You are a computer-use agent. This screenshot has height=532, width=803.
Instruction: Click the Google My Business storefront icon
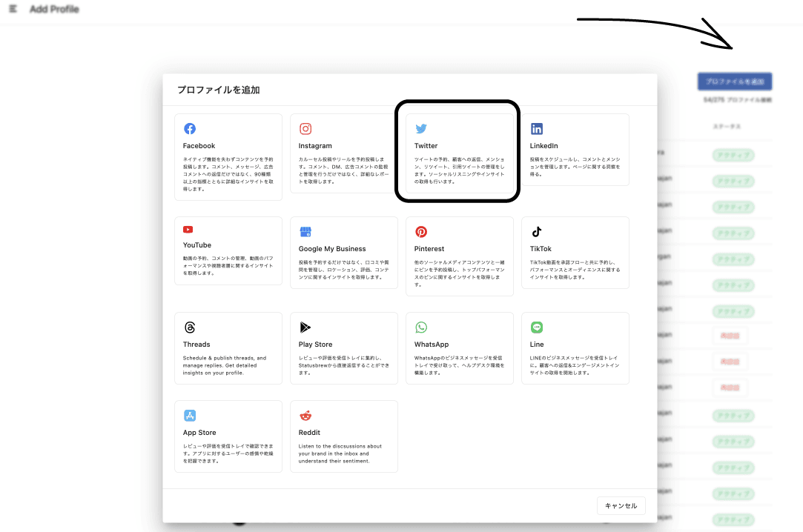coord(305,232)
